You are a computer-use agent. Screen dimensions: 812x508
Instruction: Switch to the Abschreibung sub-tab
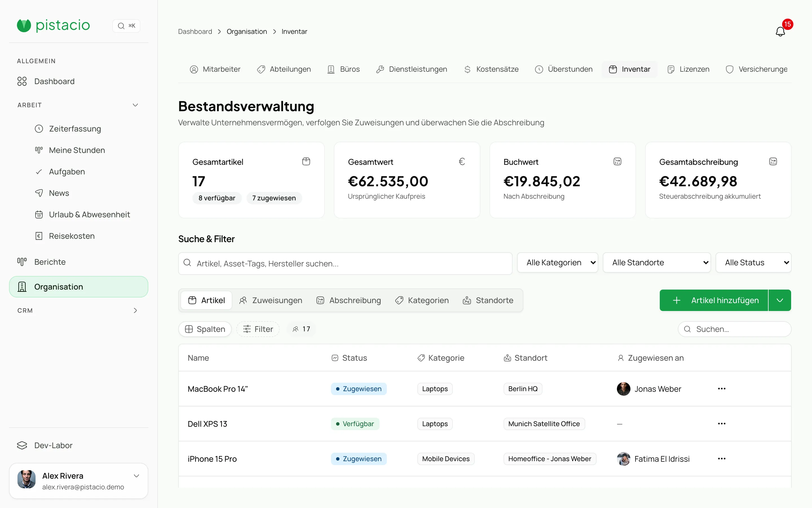tap(348, 300)
